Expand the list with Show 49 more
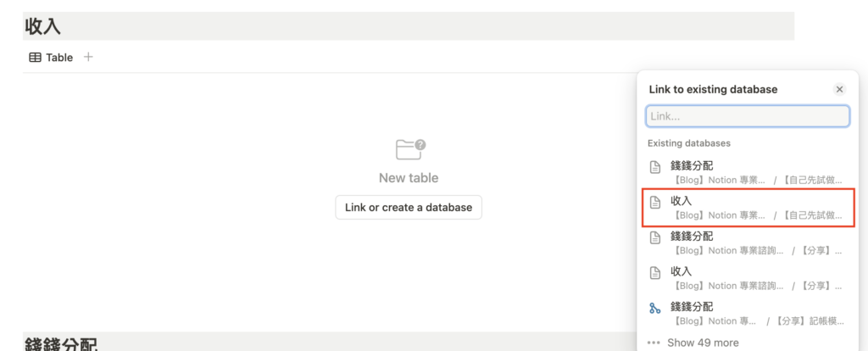 click(703, 343)
